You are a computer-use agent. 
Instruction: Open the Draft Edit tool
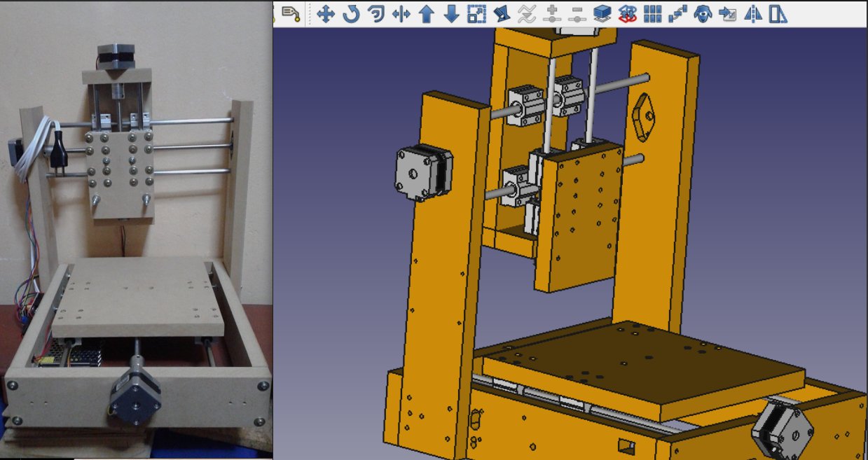[502, 13]
